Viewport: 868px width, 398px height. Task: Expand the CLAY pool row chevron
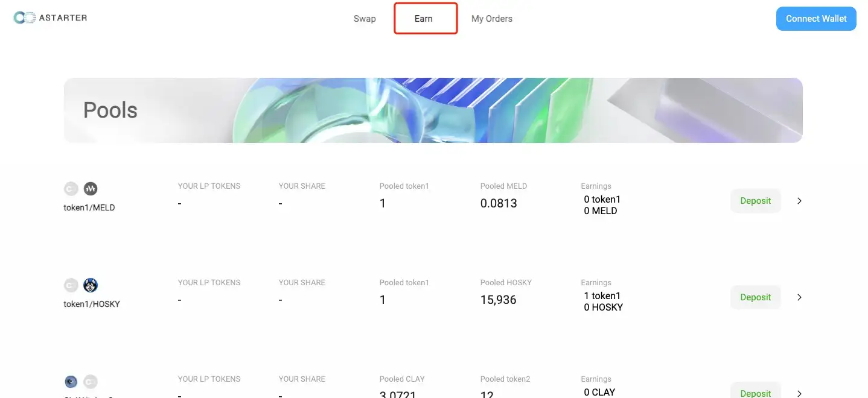(x=799, y=393)
